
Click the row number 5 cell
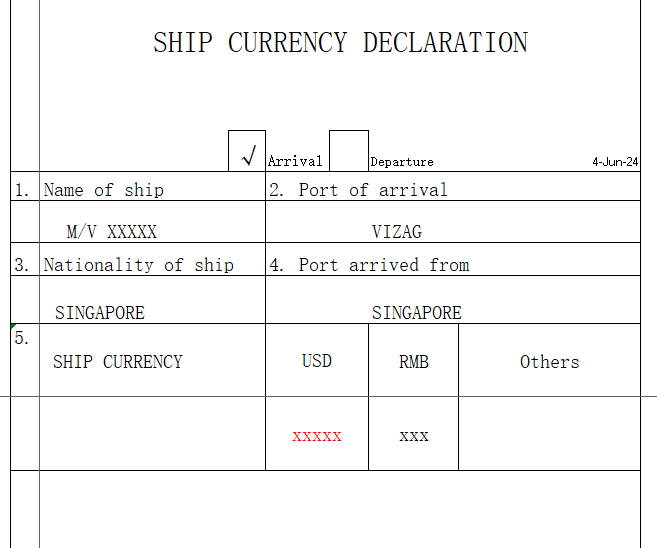point(25,360)
